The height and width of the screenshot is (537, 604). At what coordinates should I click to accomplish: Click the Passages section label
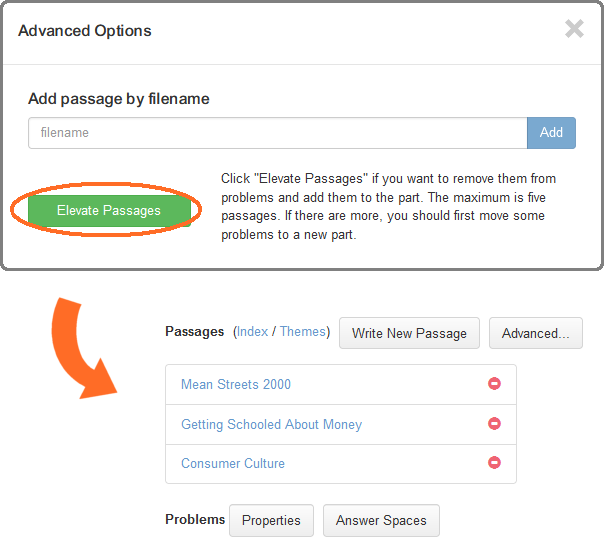[x=195, y=332]
